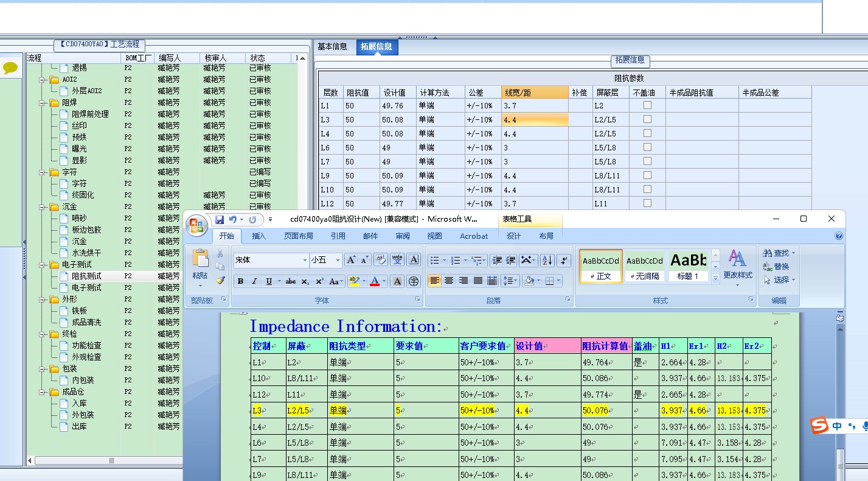The height and width of the screenshot is (481, 868).
Task: Shrink the font size with the A-down icon
Action: 364,260
